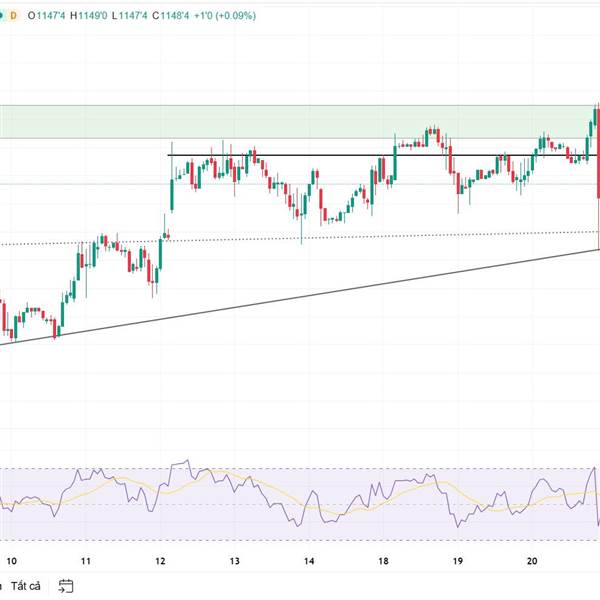Image resolution: width=600 pixels, height=600 pixels.
Task: Click the date label 10 on time axis
Action: (x=11, y=561)
